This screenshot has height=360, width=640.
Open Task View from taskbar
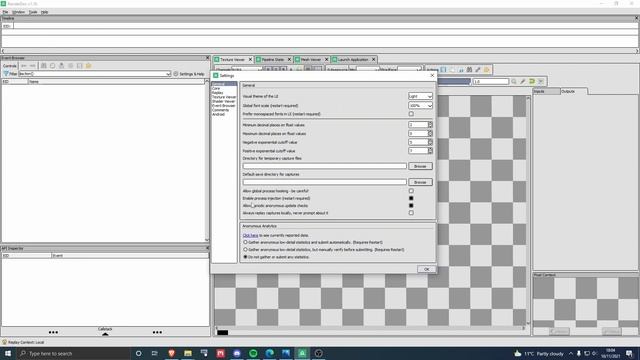tap(155, 353)
